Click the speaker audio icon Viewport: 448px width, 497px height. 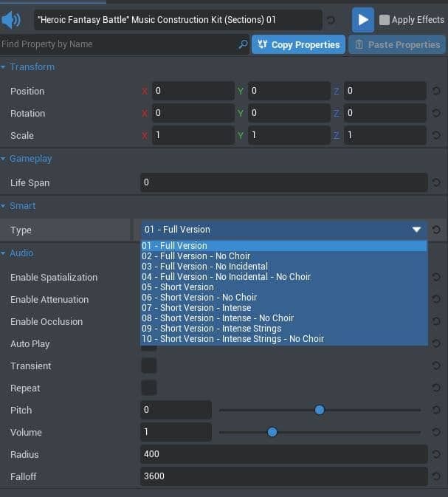coord(12,20)
